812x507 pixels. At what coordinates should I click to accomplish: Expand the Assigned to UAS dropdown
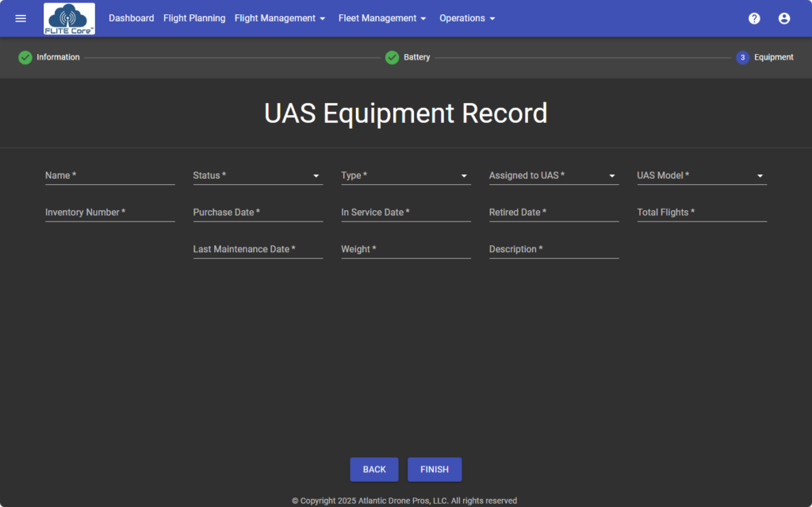[553, 175]
